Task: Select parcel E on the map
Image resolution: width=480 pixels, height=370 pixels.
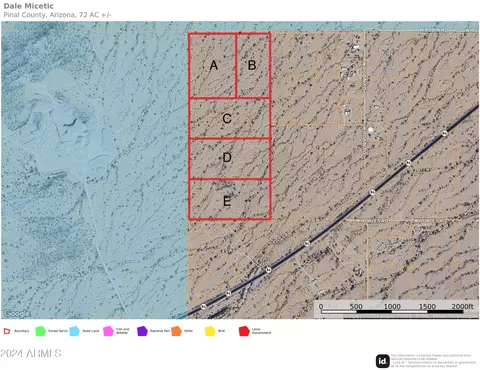Action: click(x=230, y=199)
